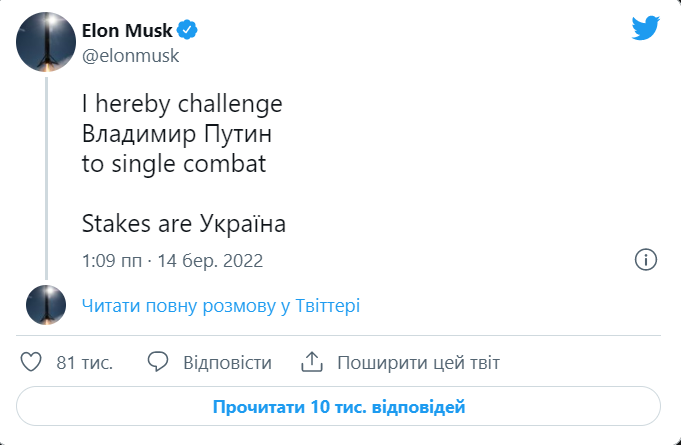The image size is (681, 445).
Task: Click the share arrow icon
Action: tap(312, 361)
